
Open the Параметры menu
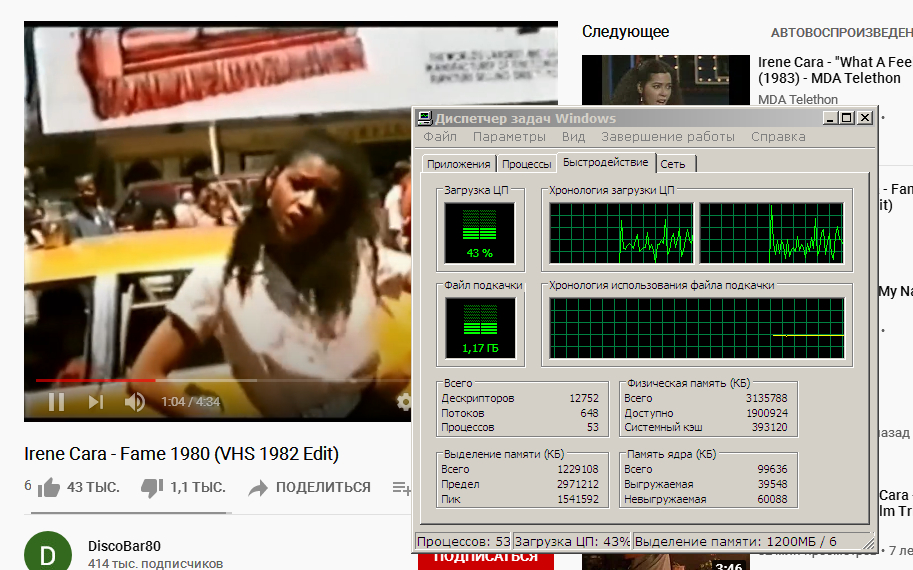point(509,137)
